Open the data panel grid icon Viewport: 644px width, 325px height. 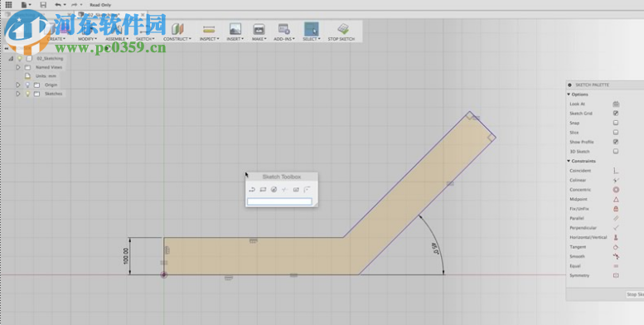pos(8,5)
